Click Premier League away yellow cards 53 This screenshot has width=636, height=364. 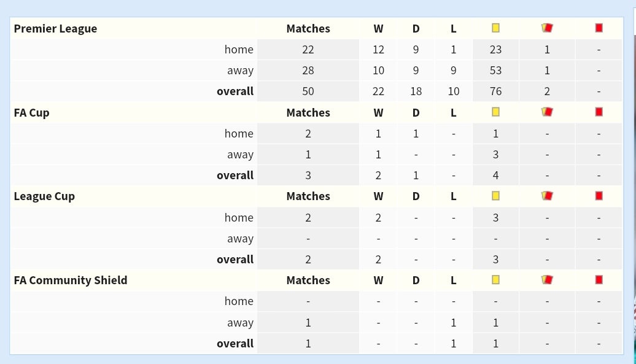tap(495, 71)
